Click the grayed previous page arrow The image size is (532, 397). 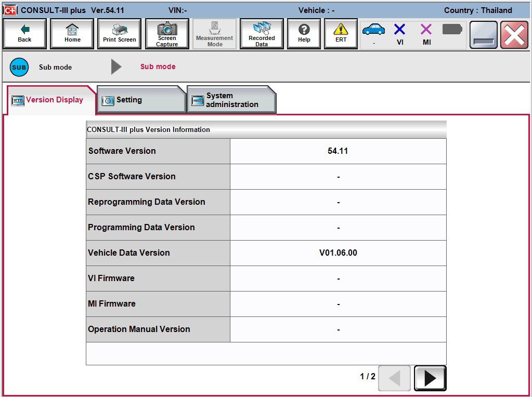tap(394, 378)
